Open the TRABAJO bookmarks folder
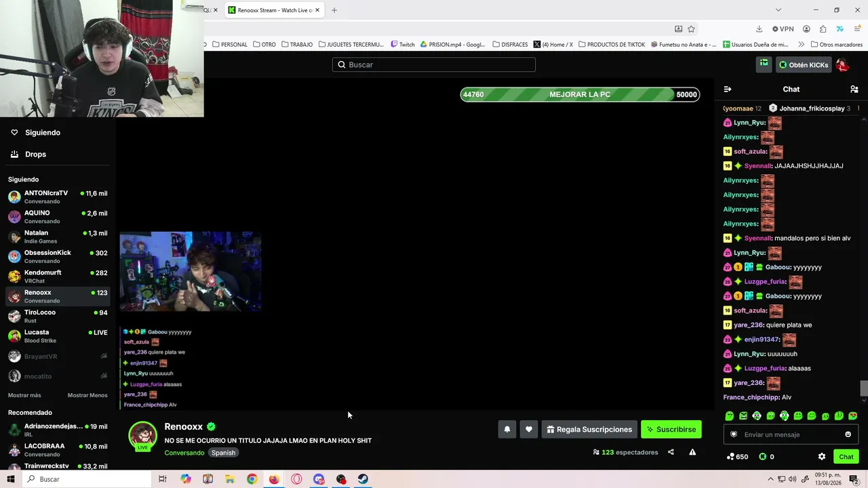 297,45
